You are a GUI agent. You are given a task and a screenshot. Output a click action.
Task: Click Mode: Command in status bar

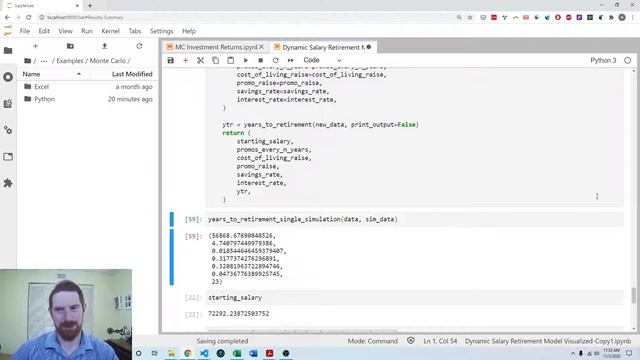(x=373, y=341)
